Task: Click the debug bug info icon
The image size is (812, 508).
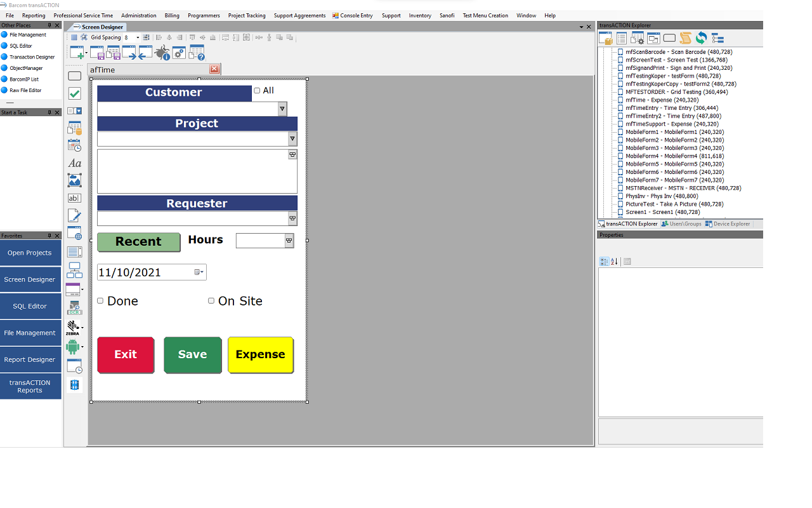Action: coord(162,53)
